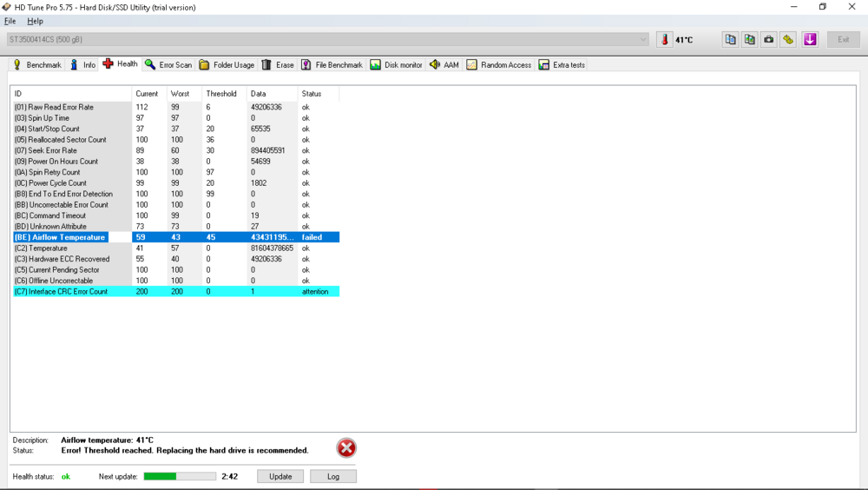Click the Log button
The height and width of the screenshot is (490, 868).
coord(333,476)
